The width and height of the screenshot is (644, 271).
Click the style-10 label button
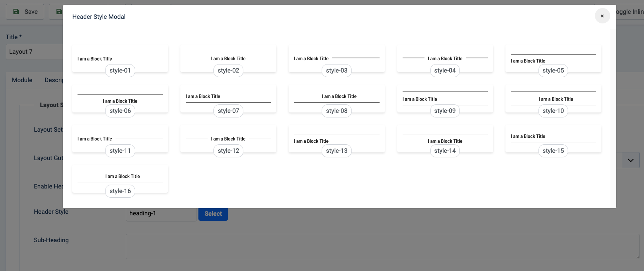(x=553, y=111)
